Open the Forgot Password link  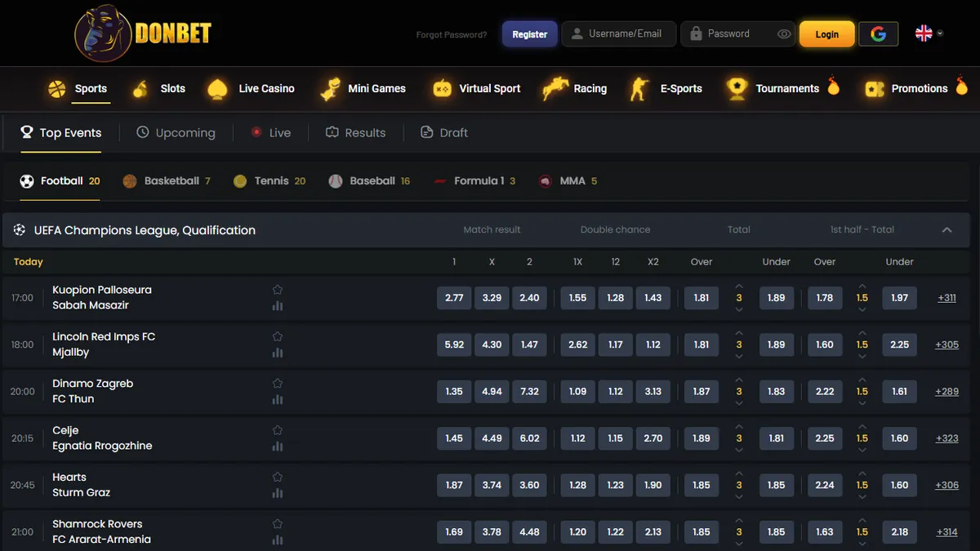(x=452, y=34)
